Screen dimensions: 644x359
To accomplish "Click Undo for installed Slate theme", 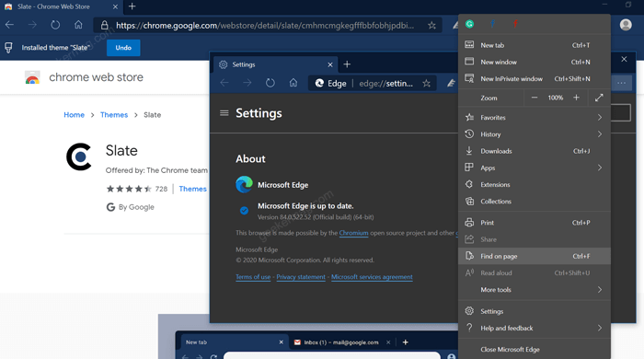I will [123, 48].
